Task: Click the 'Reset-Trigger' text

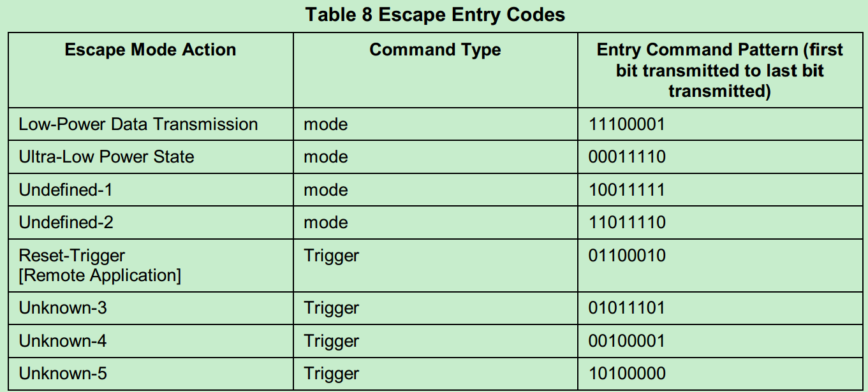Action: tap(72, 256)
